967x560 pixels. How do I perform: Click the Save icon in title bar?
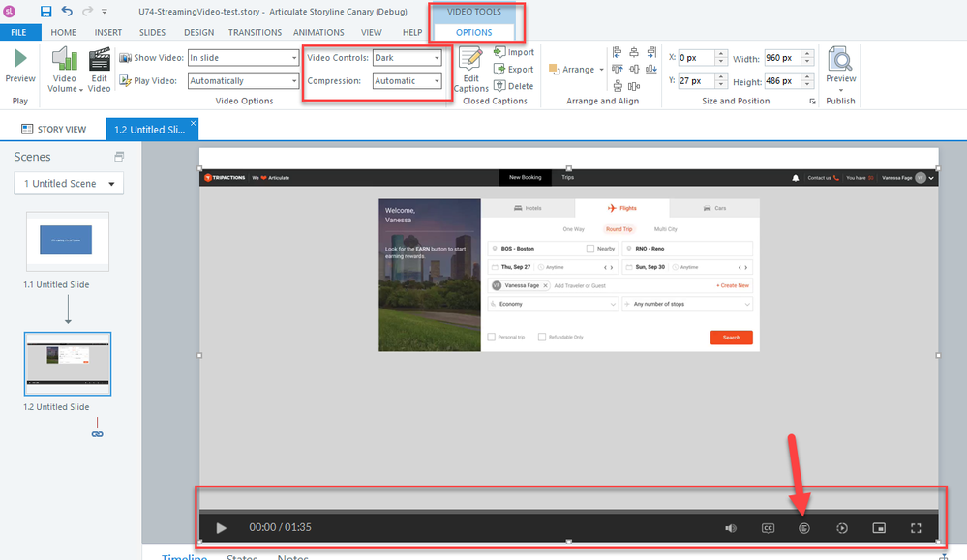45,12
